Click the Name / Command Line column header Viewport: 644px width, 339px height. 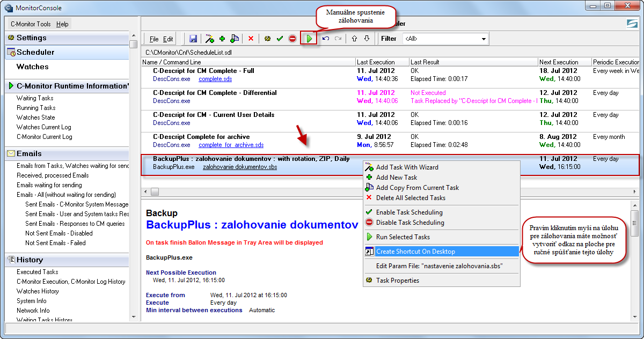248,62
